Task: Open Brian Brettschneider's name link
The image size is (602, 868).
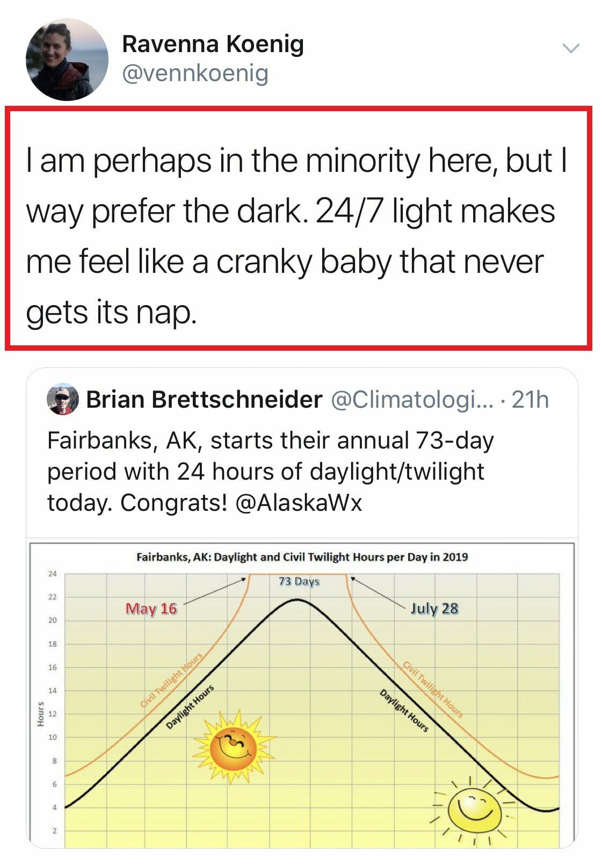Action: coord(204,400)
